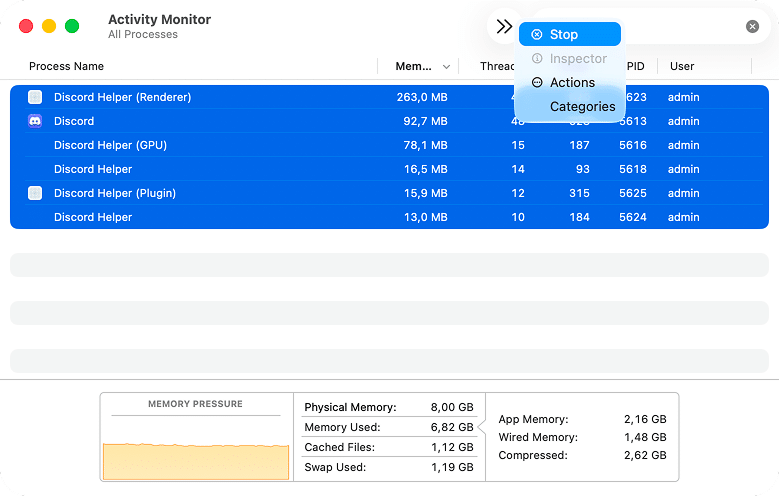Image resolution: width=779 pixels, height=496 pixels.
Task: Select the Discord Helper 16,5 MB row
Action: pyautogui.click(x=389, y=169)
